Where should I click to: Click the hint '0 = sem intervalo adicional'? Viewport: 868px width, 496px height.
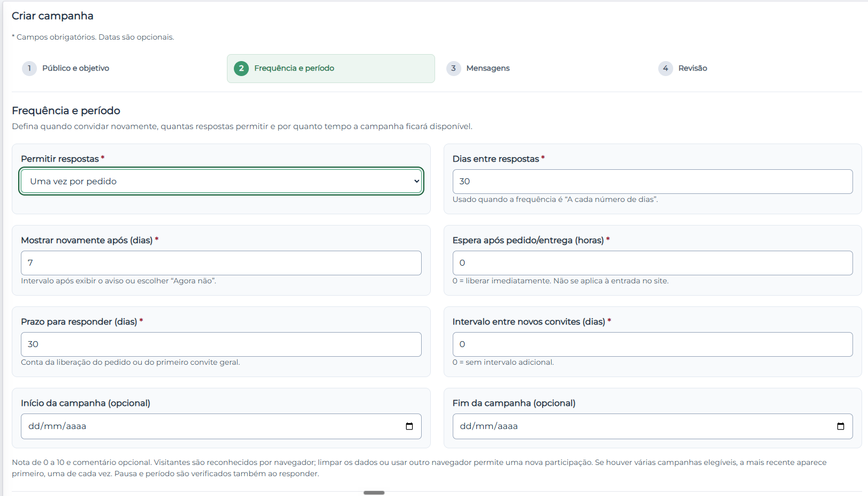[x=503, y=362]
